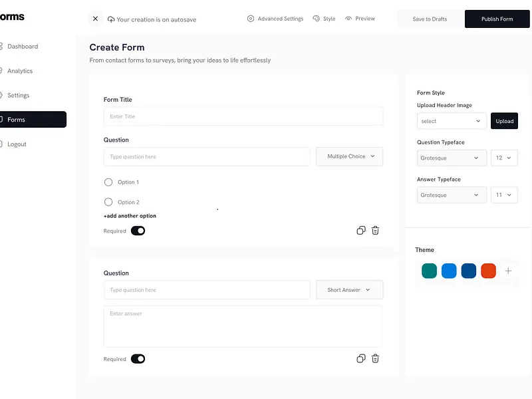Viewport: 532px width, 399px height.
Task: Enable Required on the Short Answer question
Action: [x=138, y=358]
